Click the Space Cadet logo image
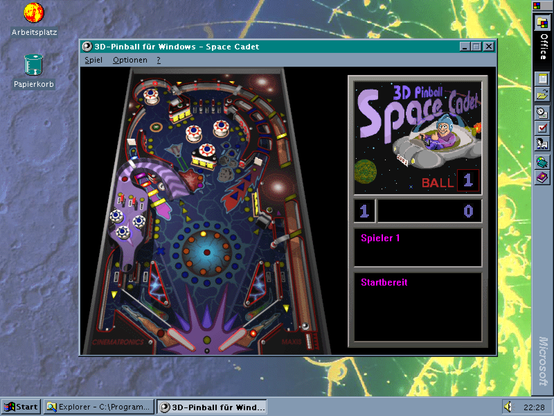554x416 pixels. 418,138
